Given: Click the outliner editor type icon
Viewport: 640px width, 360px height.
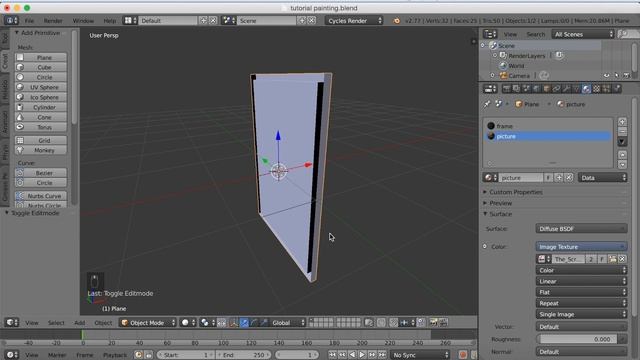Looking at the screenshot, I should point(490,34).
